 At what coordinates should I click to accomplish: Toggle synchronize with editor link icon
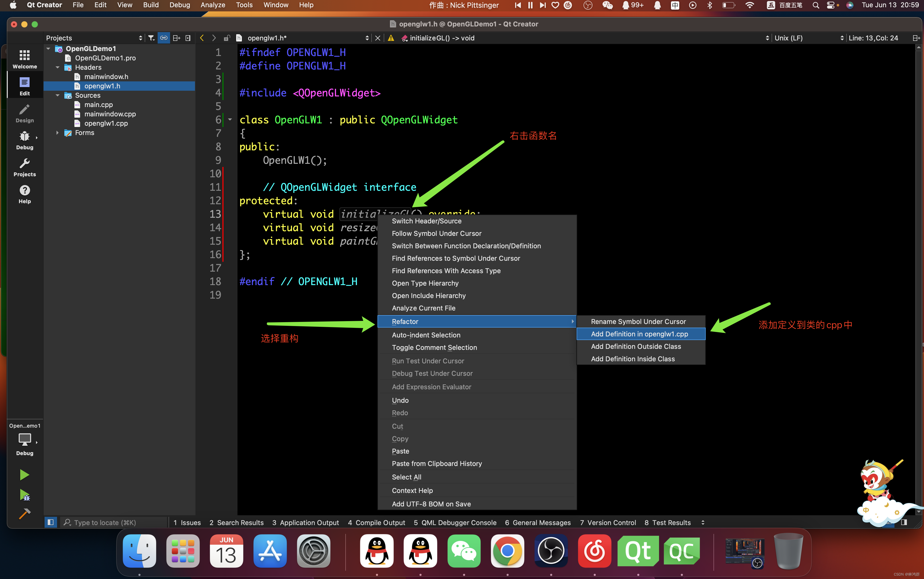pyautogui.click(x=164, y=38)
